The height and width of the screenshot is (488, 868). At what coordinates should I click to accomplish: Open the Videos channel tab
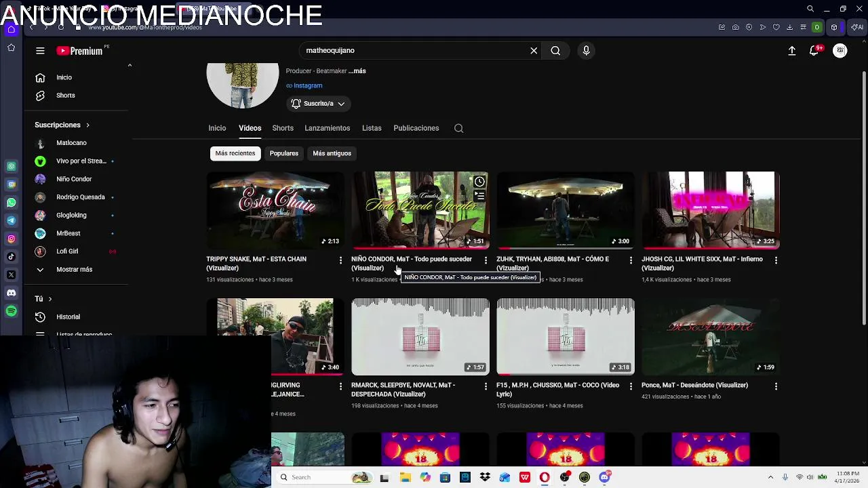(x=250, y=128)
